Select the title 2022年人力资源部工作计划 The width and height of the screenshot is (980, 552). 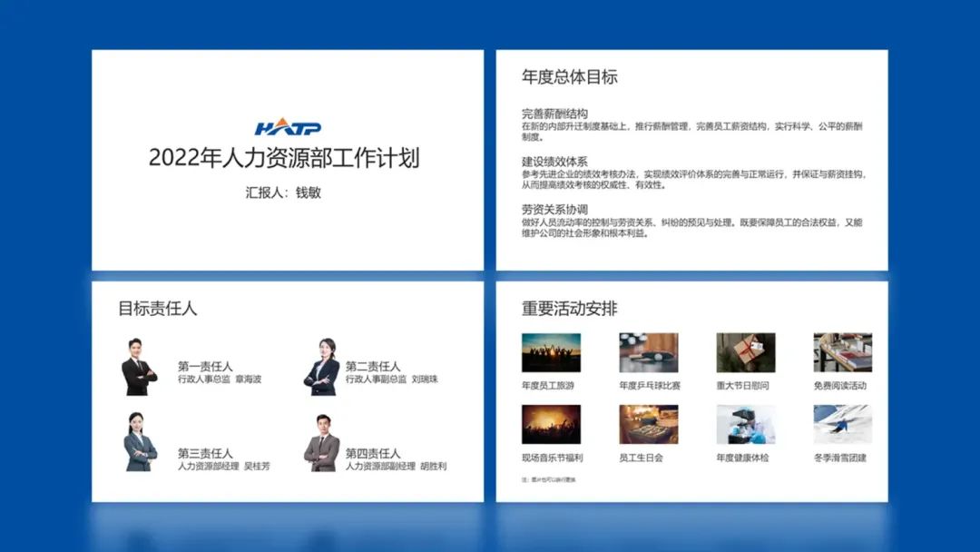click(x=284, y=158)
